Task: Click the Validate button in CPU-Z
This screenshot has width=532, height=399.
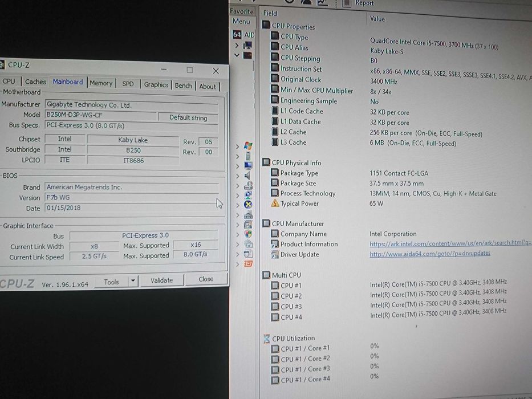Action: coord(162,280)
